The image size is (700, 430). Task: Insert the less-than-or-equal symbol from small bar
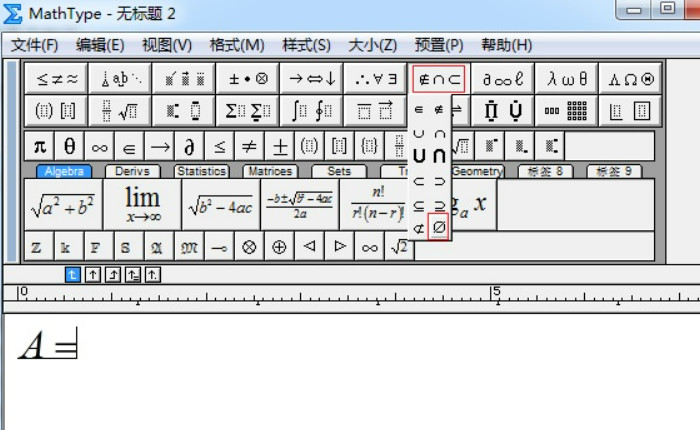pos(220,146)
